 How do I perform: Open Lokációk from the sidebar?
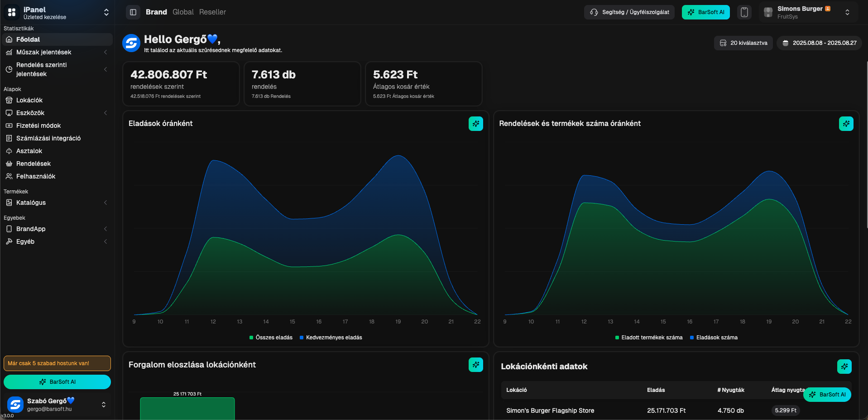click(x=29, y=100)
